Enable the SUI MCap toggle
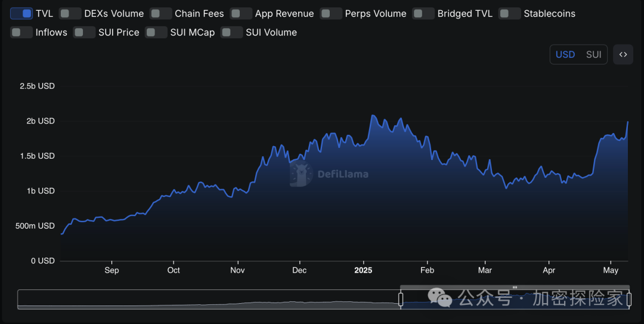 156,32
